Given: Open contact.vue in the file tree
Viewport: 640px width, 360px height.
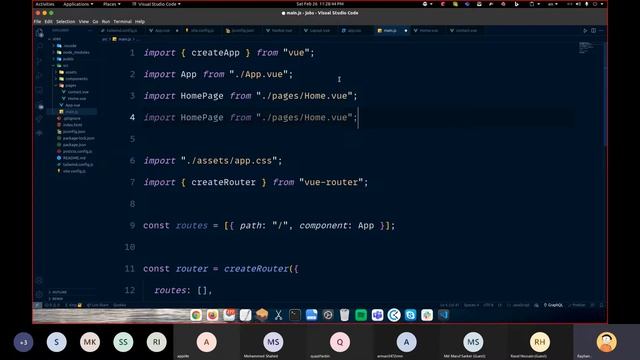Looking at the screenshot, I should pos(78,92).
